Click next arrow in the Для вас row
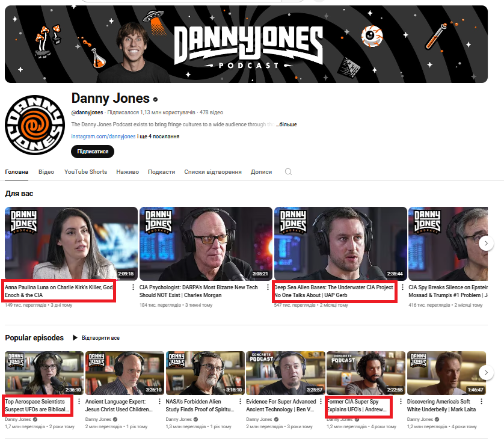Viewport: 504px width, 445px height. point(486,243)
